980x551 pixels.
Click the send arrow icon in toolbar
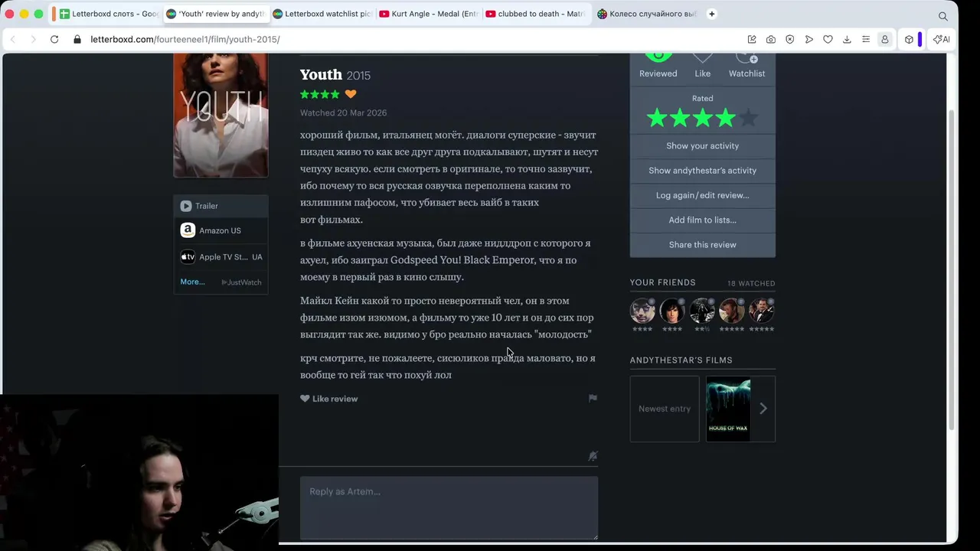pyautogui.click(x=809, y=39)
